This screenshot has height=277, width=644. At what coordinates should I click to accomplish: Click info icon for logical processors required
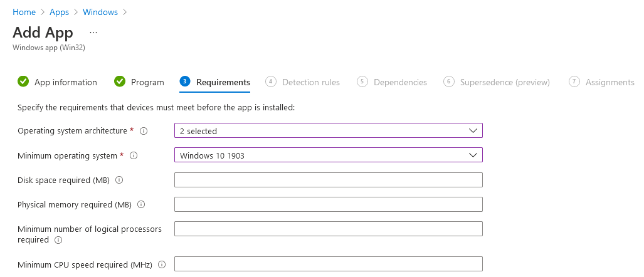tap(58, 240)
